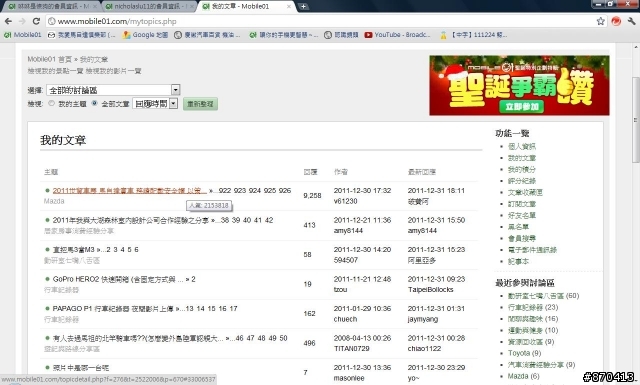Viewport: 640px width, 385px height.
Task: Open the GoPro HERO2 快速開箱 topic
Action: click(x=118, y=280)
